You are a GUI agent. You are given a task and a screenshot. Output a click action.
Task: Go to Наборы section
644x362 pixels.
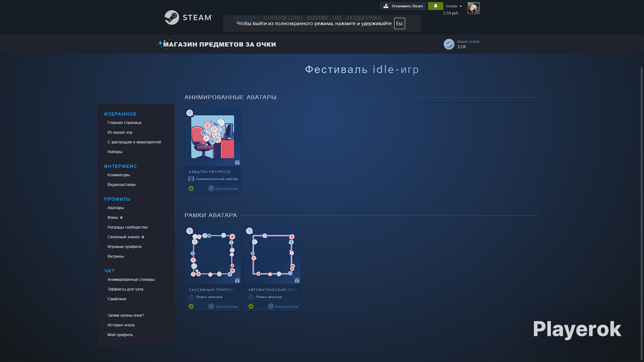[x=115, y=152]
